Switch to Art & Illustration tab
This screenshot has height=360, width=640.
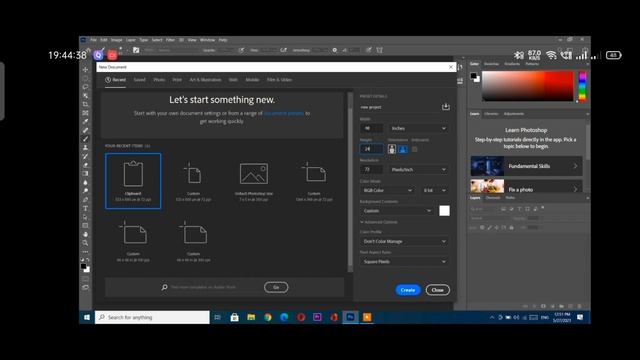click(x=205, y=80)
